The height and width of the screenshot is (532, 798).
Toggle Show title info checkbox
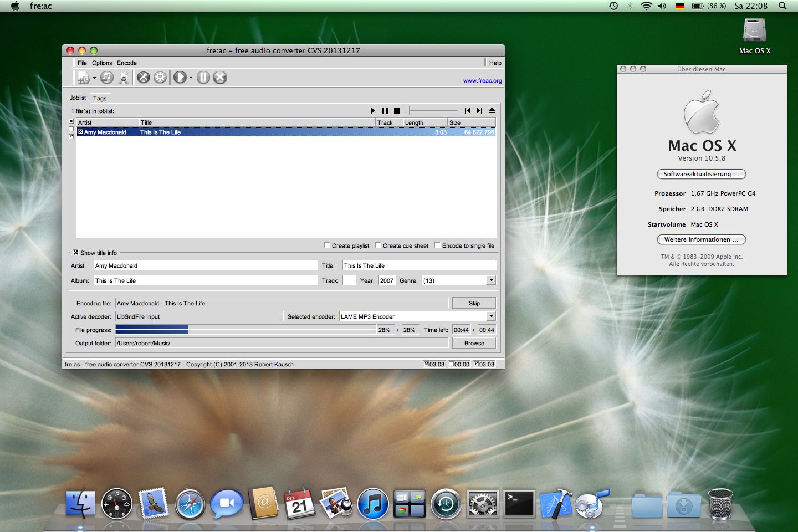(76, 253)
